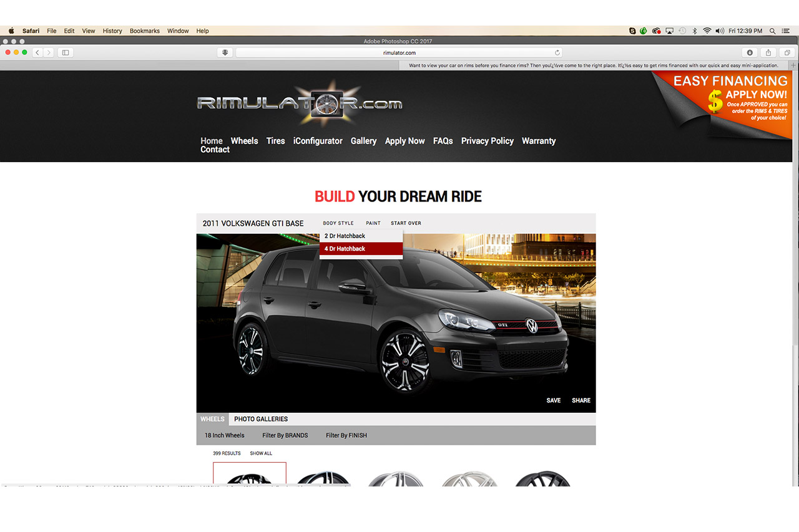Open the Time Machine menu icon

(x=682, y=31)
